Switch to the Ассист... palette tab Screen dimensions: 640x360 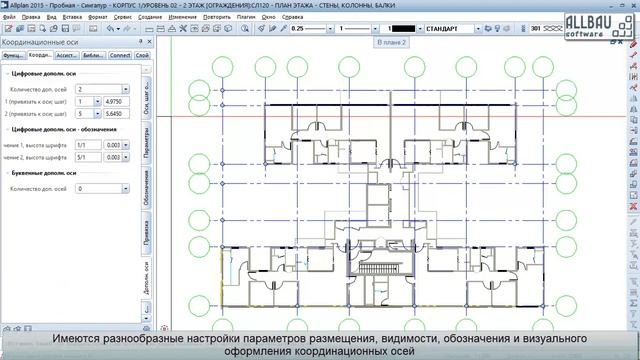(67, 55)
